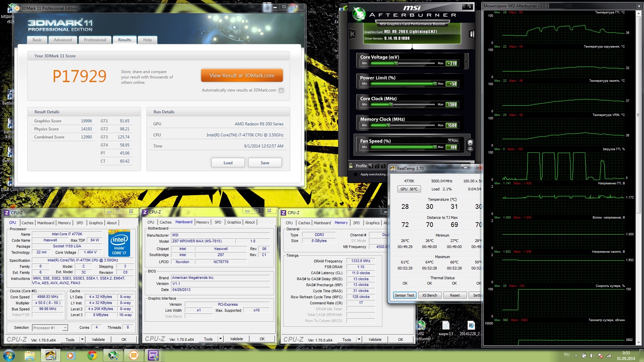This screenshot has width=644, height=362.
Task: Open SPD tab in the Mainboard CPU-Z window
Action: (218, 222)
